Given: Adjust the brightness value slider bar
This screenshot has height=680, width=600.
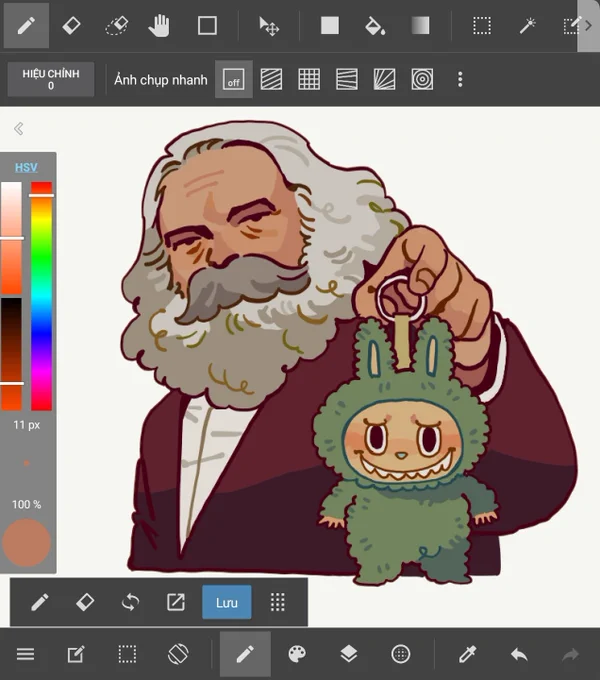Looking at the screenshot, I should click(x=11, y=354).
